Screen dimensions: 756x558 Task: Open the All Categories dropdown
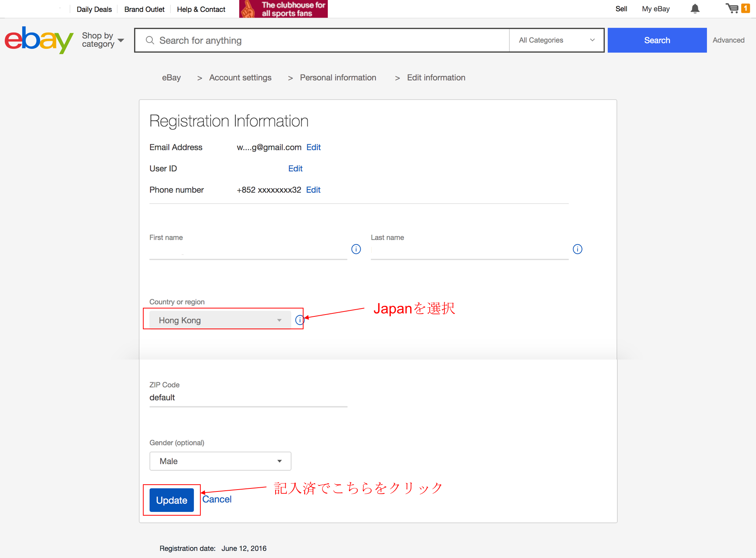(x=556, y=40)
